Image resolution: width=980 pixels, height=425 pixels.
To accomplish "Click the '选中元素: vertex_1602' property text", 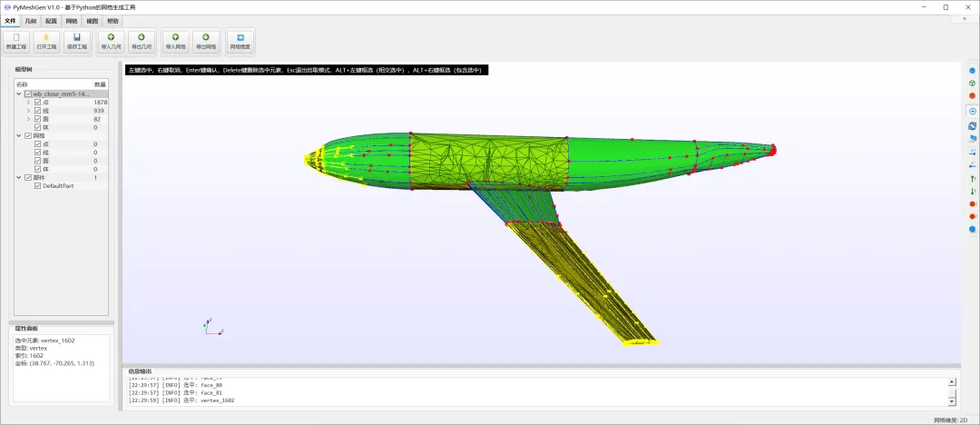I will 45,341.
